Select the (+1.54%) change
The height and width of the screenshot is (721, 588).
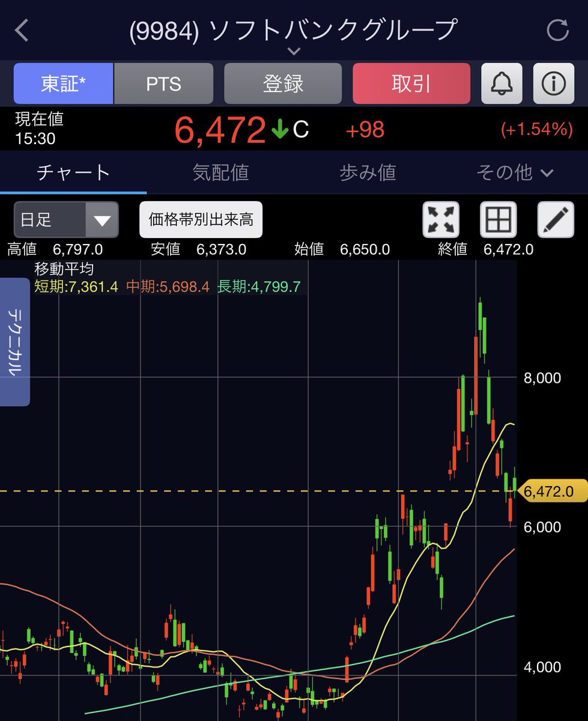point(536,129)
